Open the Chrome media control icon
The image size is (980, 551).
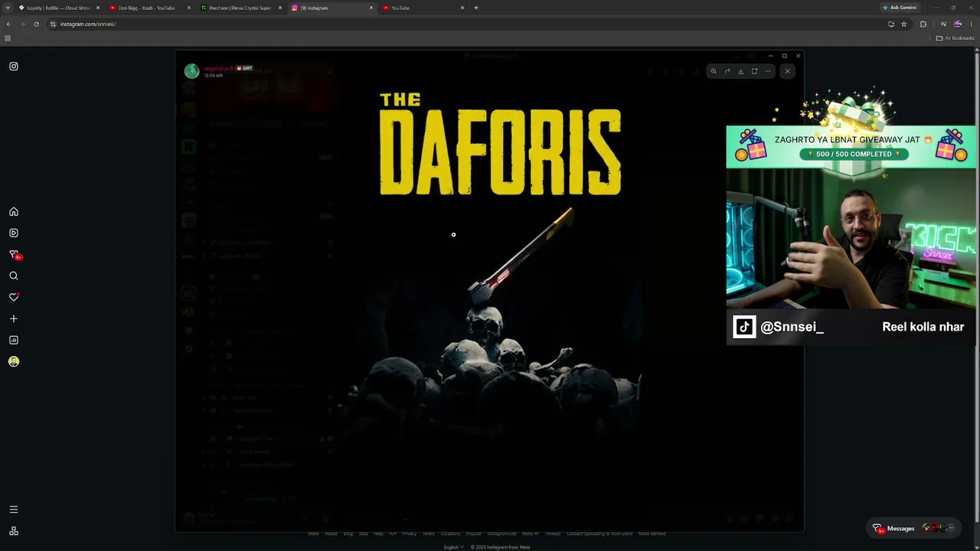click(943, 24)
